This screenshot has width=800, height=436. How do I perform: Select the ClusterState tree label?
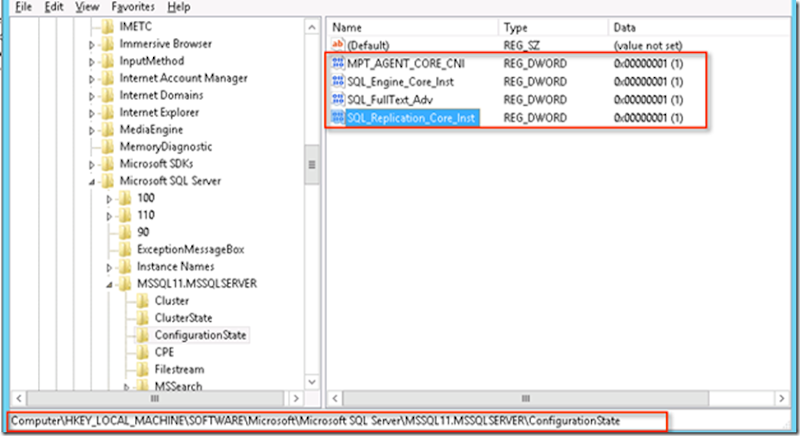tap(183, 318)
